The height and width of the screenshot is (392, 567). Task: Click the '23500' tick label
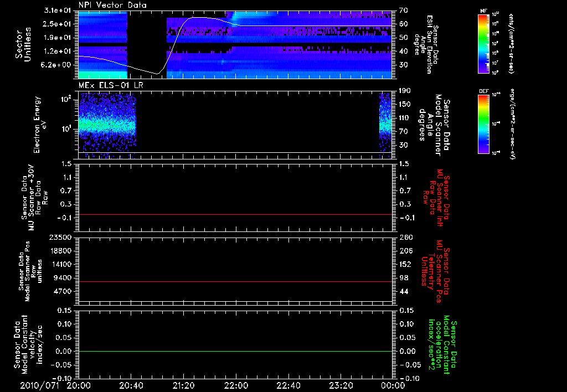tap(60, 237)
